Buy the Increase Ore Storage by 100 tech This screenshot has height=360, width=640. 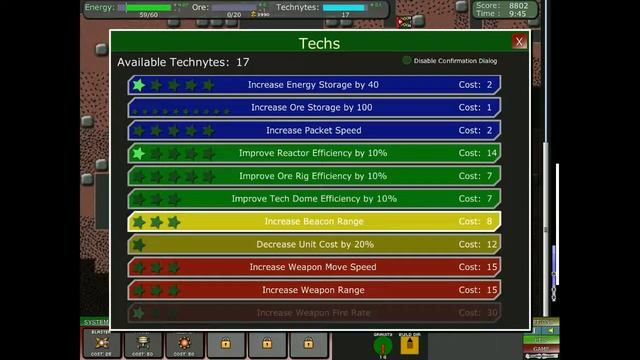pos(314,108)
